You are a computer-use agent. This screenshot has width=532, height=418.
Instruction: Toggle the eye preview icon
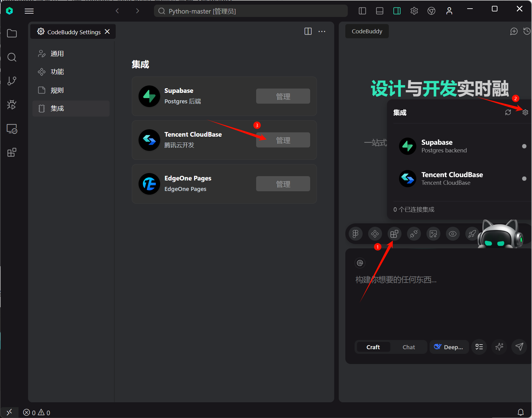pos(452,234)
